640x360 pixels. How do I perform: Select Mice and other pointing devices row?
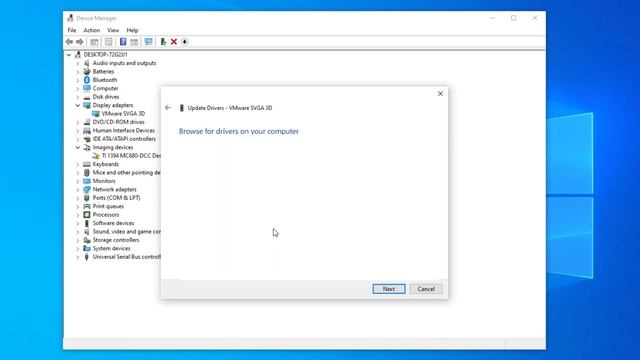pos(126,173)
